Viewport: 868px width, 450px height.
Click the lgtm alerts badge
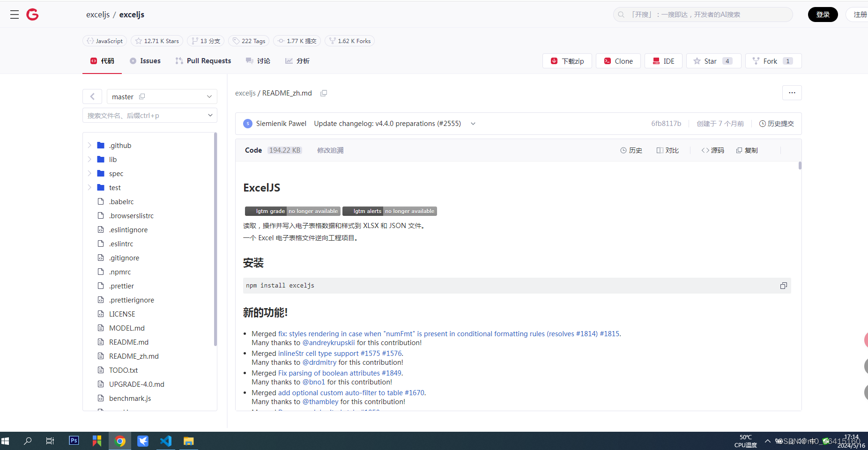389,211
